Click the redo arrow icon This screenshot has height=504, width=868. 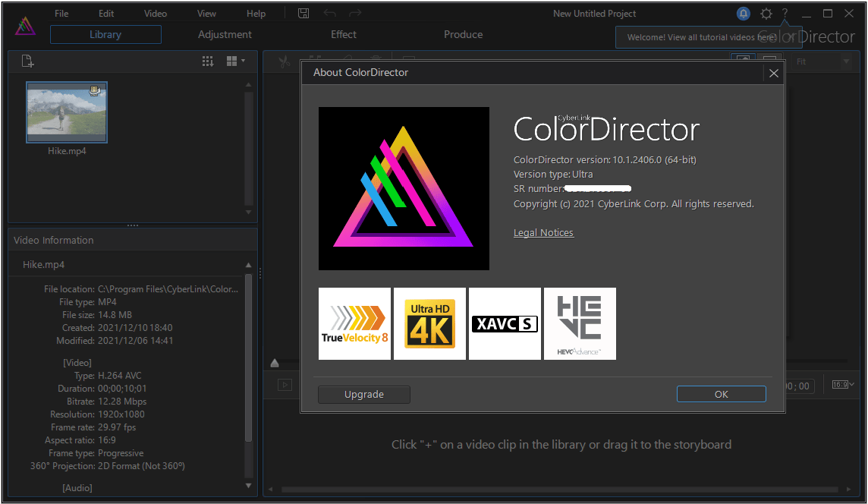[355, 14]
